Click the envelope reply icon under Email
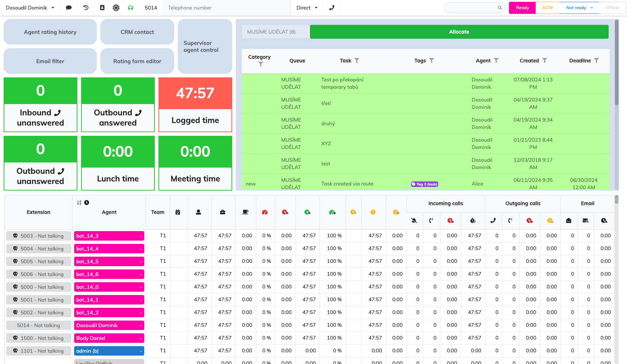The width and height of the screenshot is (628, 364). pyautogui.click(x=586, y=221)
